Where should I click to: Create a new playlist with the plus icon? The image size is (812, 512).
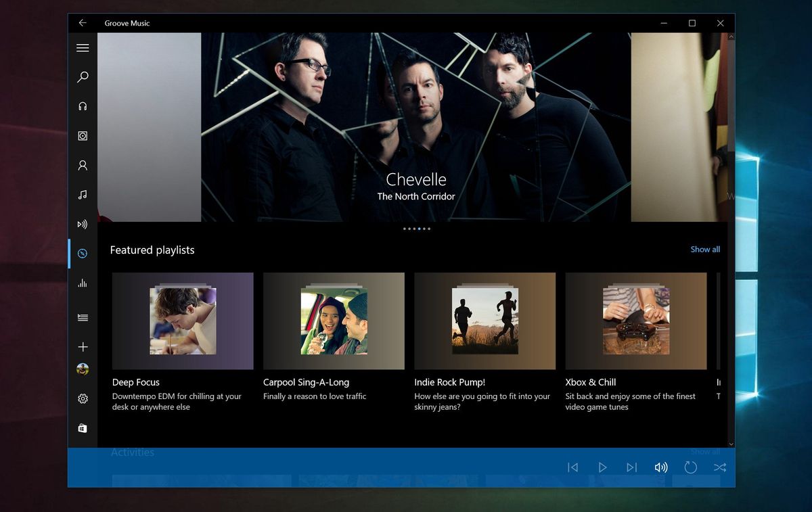pyautogui.click(x=83, y=346)
